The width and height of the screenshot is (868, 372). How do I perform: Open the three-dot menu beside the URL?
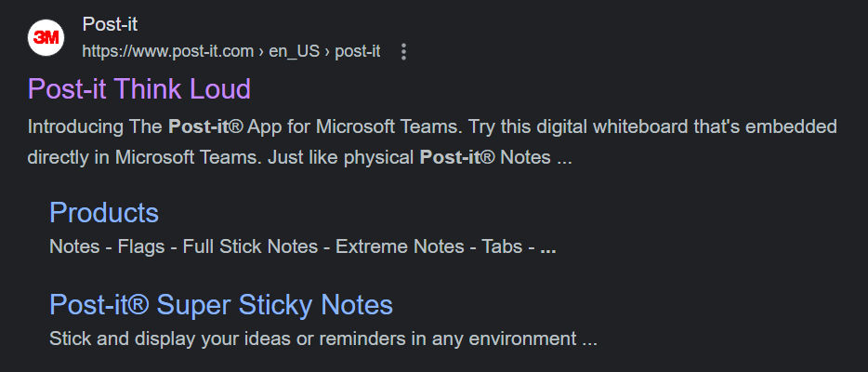coord(403,52)
